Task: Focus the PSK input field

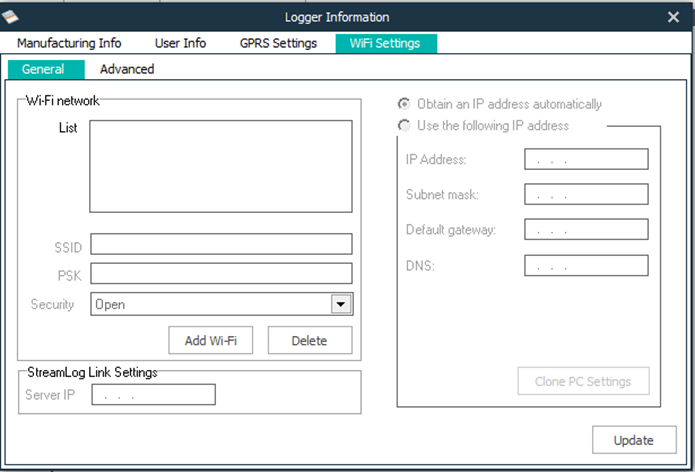Action: tap(221, 273)
